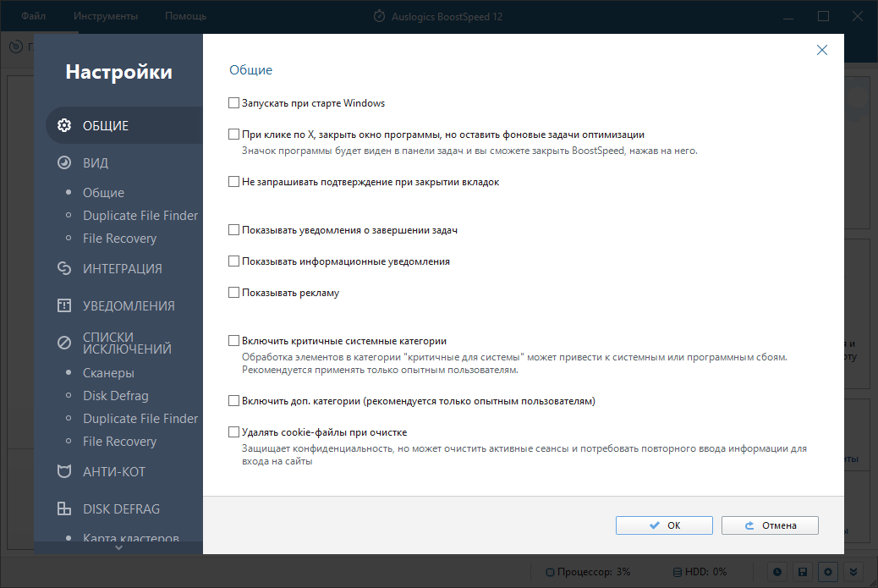Click the double chevron icon in status bar
This screenshot has width=878, height=588.
tap(853, 572)
